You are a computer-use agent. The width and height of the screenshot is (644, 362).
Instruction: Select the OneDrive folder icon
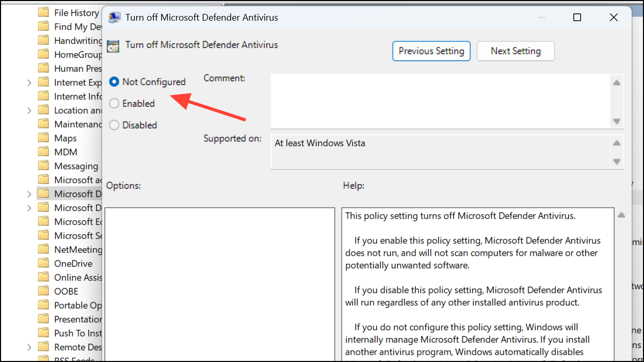point(44,263)
